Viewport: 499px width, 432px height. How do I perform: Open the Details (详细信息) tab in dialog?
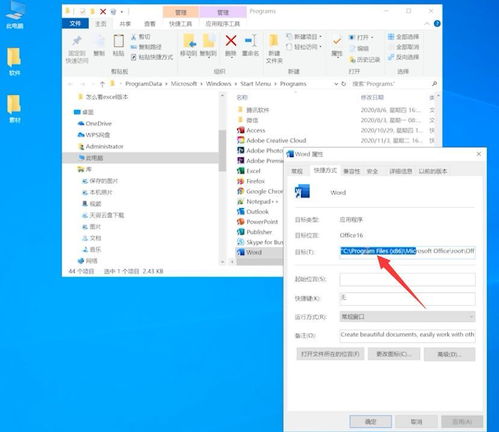coord(400,171)
